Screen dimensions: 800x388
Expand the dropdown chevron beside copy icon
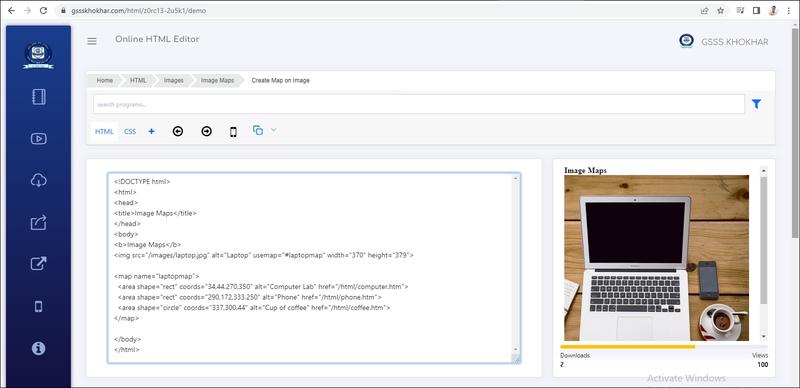[x=273, y=130]
